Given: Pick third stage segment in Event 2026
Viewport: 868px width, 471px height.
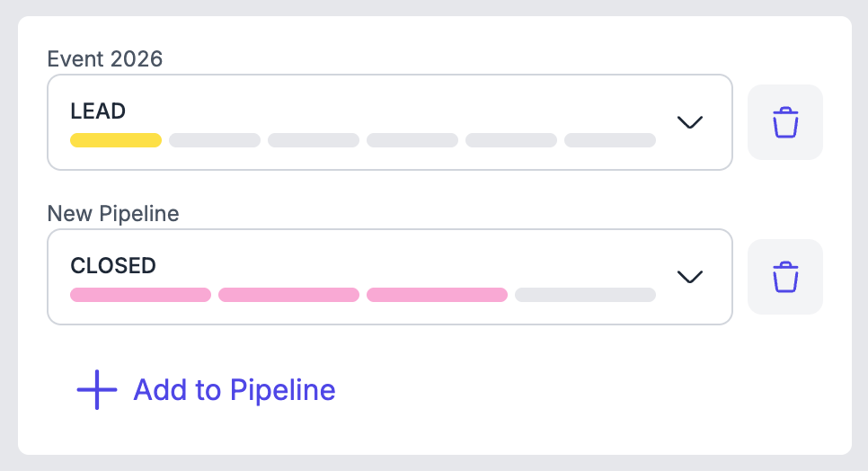Looking at the screenshot, I should 314,140.
